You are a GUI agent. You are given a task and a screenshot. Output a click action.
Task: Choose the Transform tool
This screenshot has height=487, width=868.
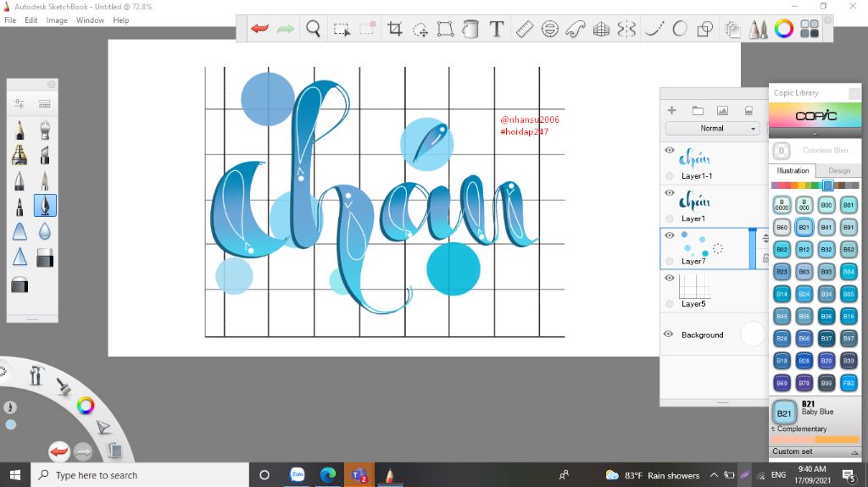coord(445,29)
